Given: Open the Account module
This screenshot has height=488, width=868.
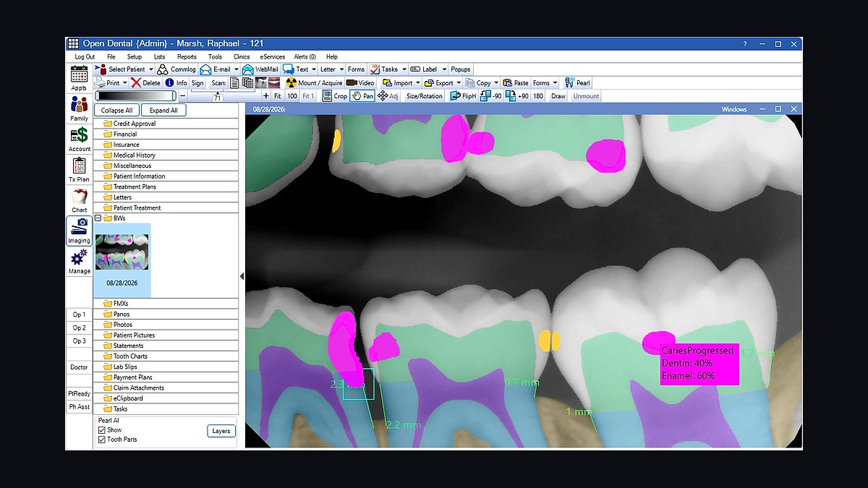Looking at the screenshot, I should click(79, 139).
